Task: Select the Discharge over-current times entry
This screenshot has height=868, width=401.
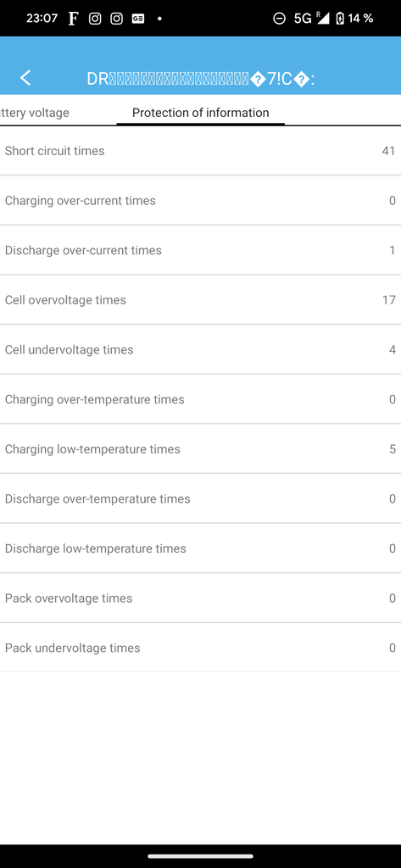Action: click(x=200, y=250)
